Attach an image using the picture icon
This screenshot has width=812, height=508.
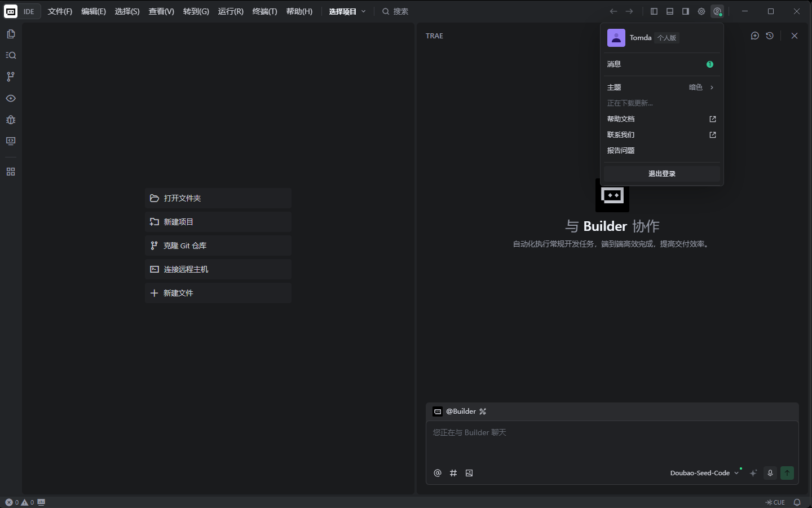469,473
